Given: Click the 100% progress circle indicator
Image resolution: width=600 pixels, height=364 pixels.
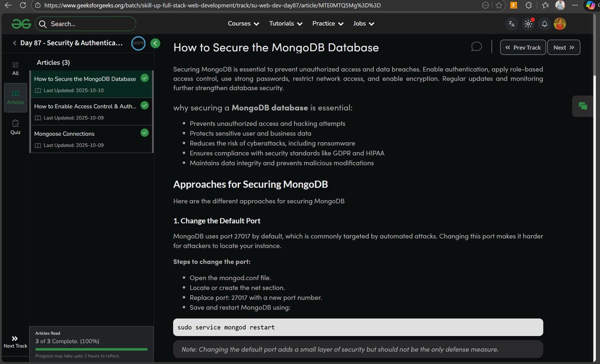Looking at the screenshot, I should 138,43.
